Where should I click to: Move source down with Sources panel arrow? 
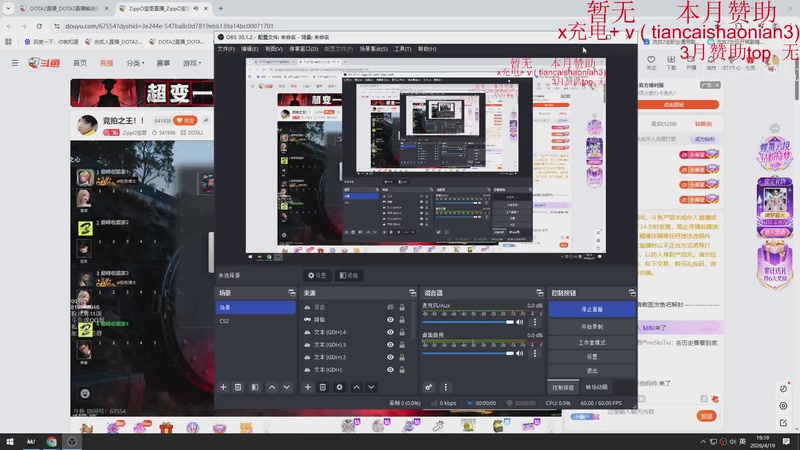tap(371, 387)
